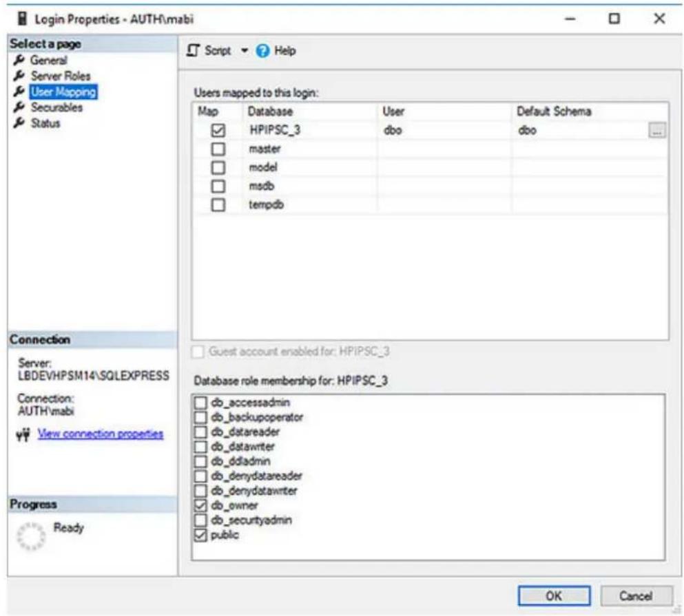Select the master database row
Viewport: 684px width, 616px height.
coord(430,149)
